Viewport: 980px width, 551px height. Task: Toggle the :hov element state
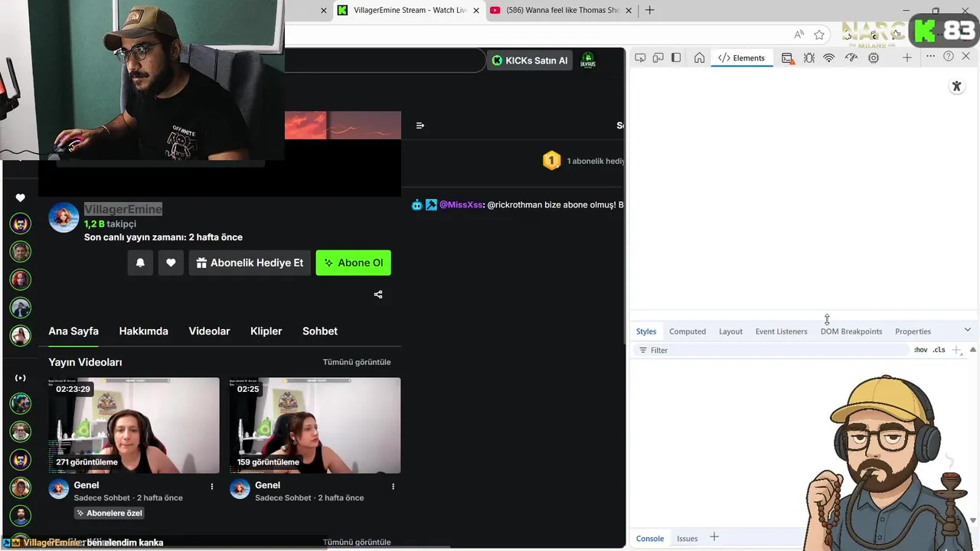click(920, 350)
